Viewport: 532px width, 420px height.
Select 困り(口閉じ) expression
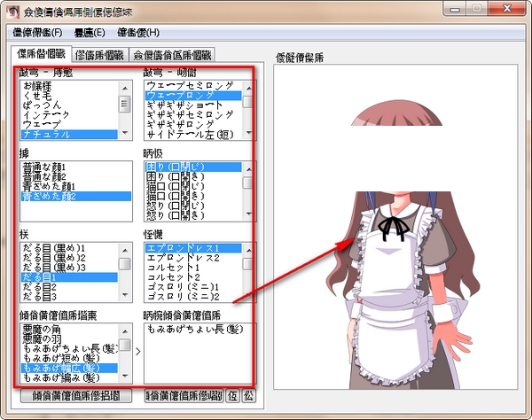pyautogui.click(x=193, y=167)
